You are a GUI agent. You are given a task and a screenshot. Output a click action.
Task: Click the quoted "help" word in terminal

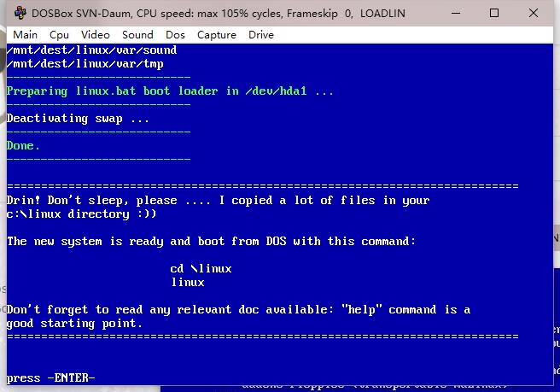pyautogui.click(x=361, y=309)
